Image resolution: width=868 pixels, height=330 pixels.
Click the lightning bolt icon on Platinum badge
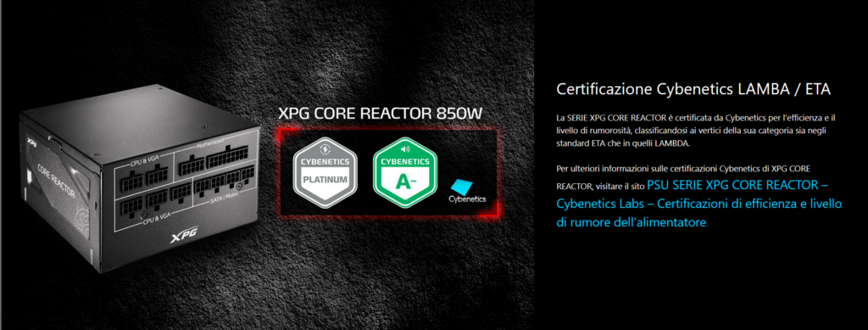point(325,149)
